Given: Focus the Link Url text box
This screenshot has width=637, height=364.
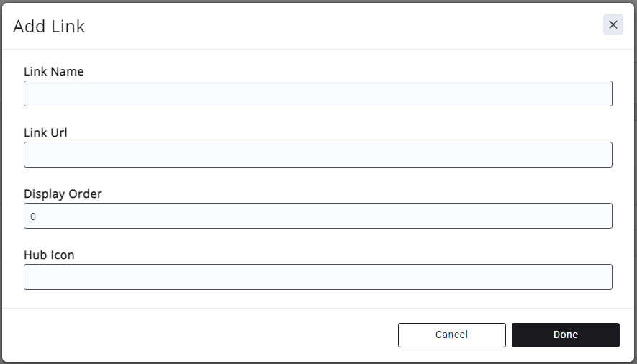Looking at the screenshot, I should (317, 155).
